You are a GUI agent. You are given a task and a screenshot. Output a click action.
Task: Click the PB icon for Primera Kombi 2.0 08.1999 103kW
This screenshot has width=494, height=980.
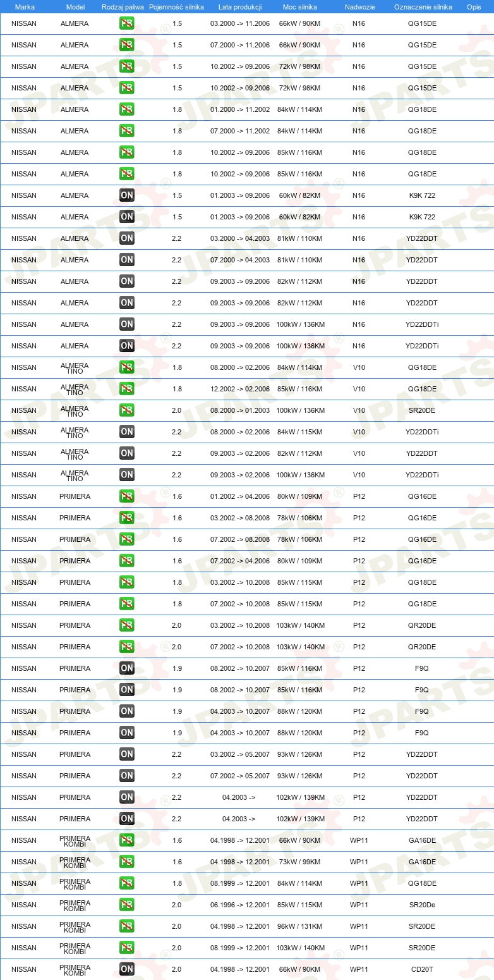127,948
